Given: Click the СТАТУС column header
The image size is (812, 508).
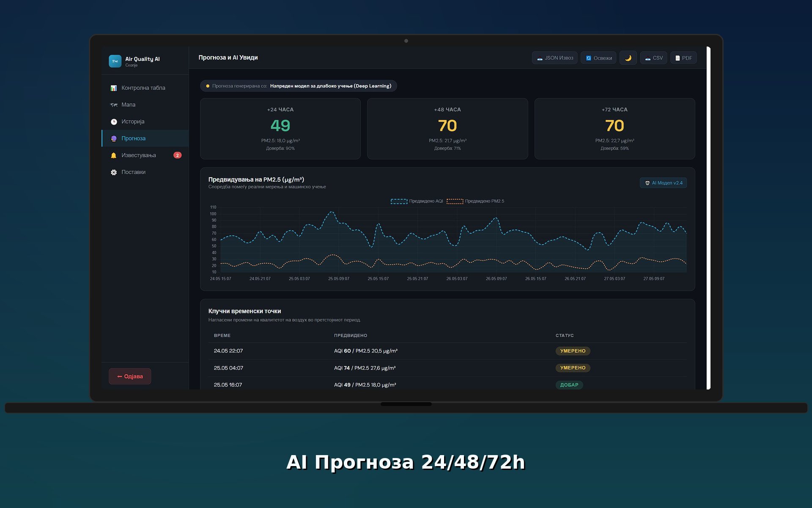Looking at the screenshot, I should pos(565,335).
